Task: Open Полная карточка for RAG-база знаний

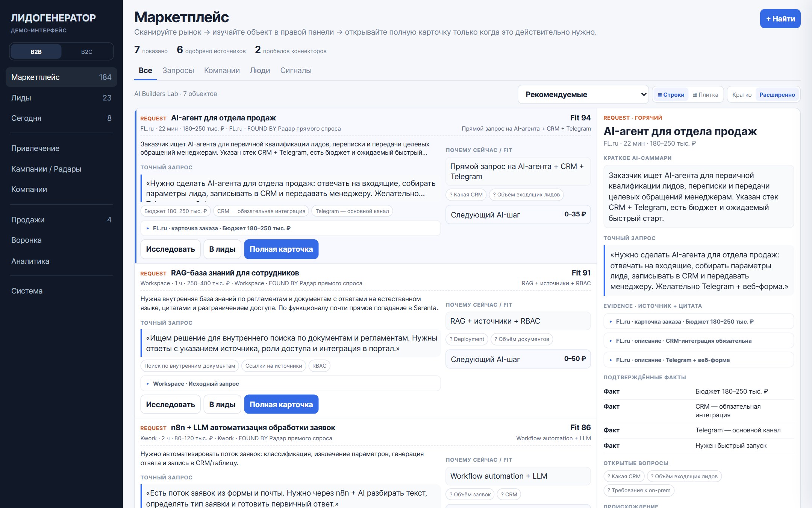Action: (281, 405)
